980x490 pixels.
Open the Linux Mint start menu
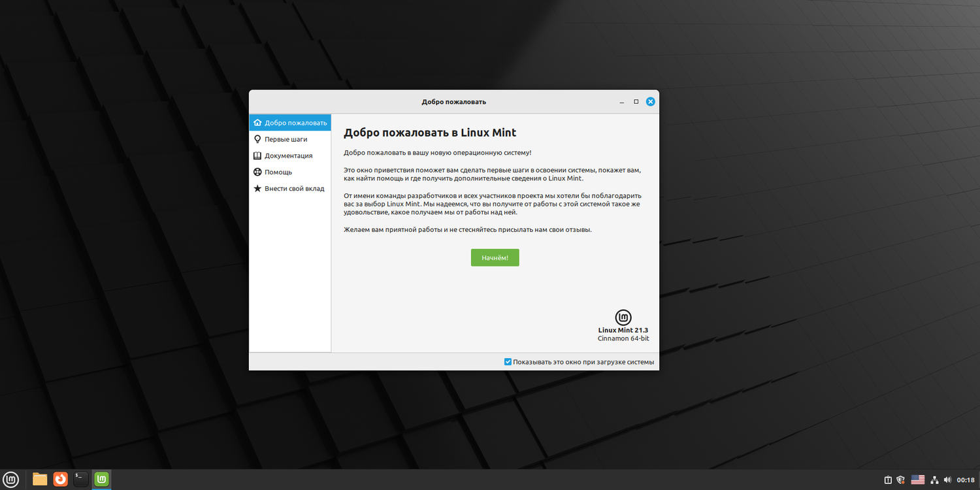click(11, 480)
